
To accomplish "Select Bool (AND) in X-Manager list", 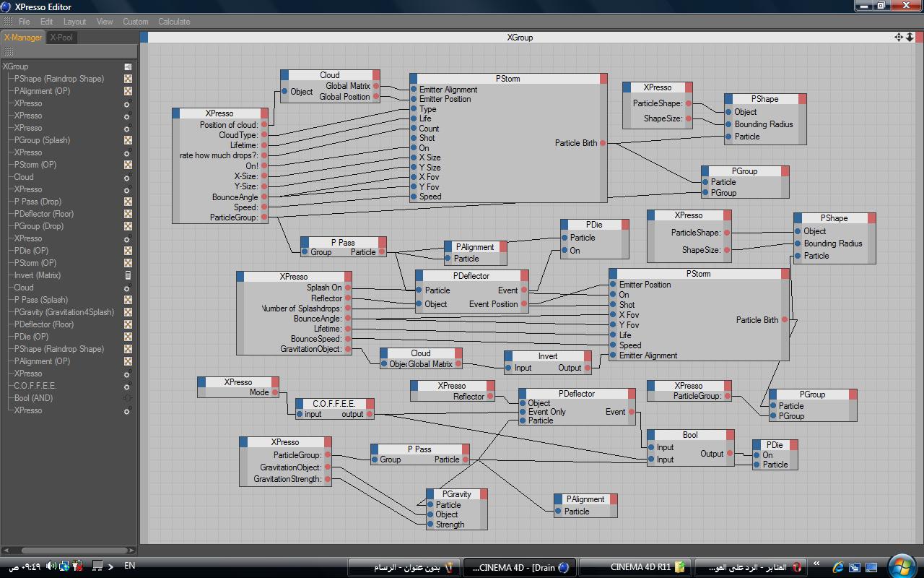I will [x=33, y=398].
